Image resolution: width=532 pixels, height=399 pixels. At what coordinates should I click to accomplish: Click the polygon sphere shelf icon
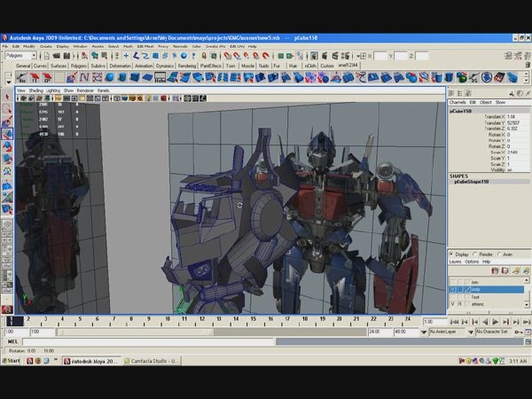tap(110, 78)
